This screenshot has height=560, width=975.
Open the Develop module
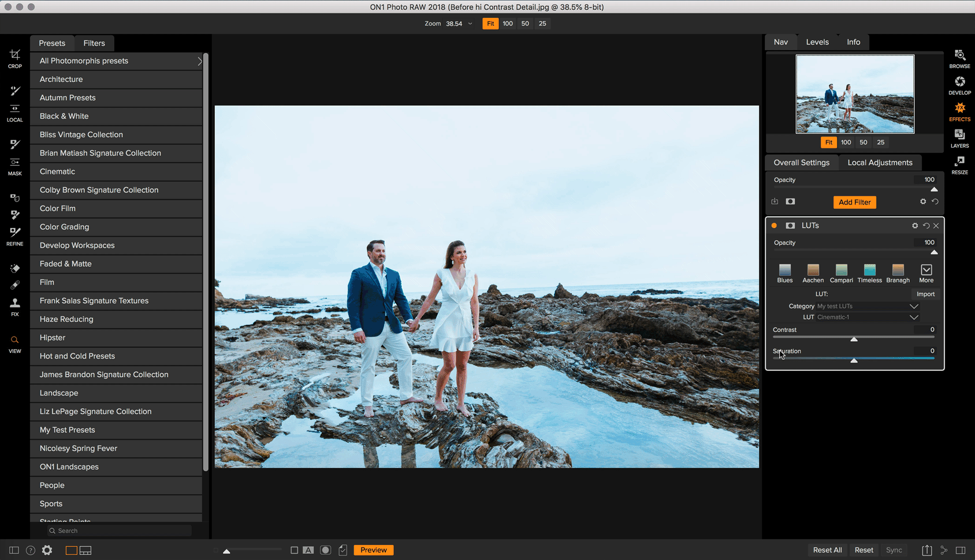[x=959, y=85]
